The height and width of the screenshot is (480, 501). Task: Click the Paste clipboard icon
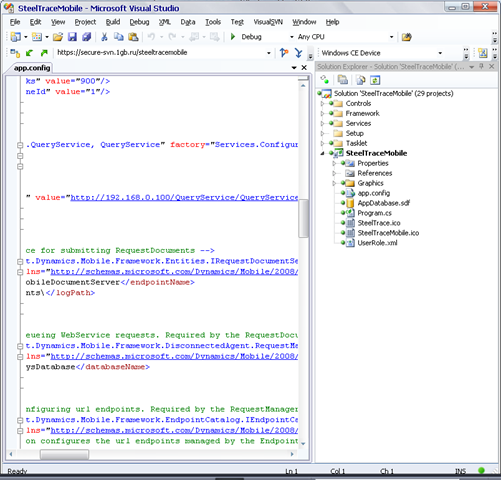coord(133,37)
